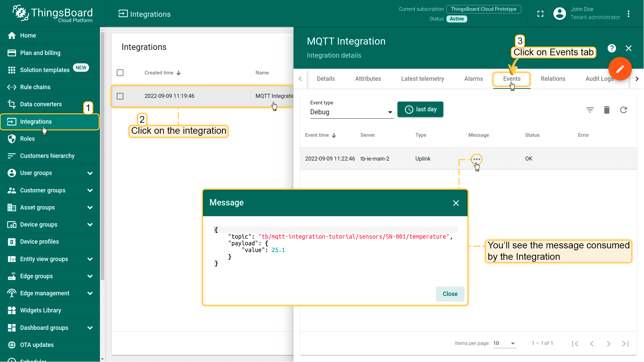The width and height of the screenshot is (644, 362).
Task: Go to next events page
Action: click(x=608, y=344)
